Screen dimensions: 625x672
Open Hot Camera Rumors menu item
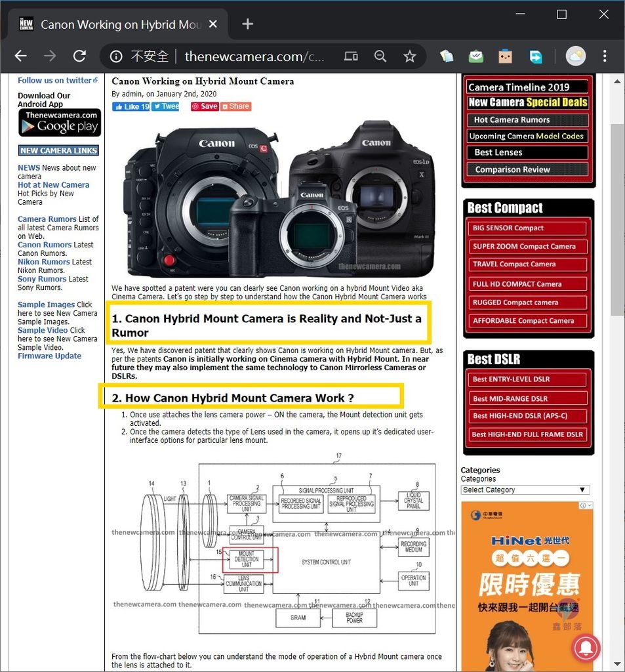527,120
